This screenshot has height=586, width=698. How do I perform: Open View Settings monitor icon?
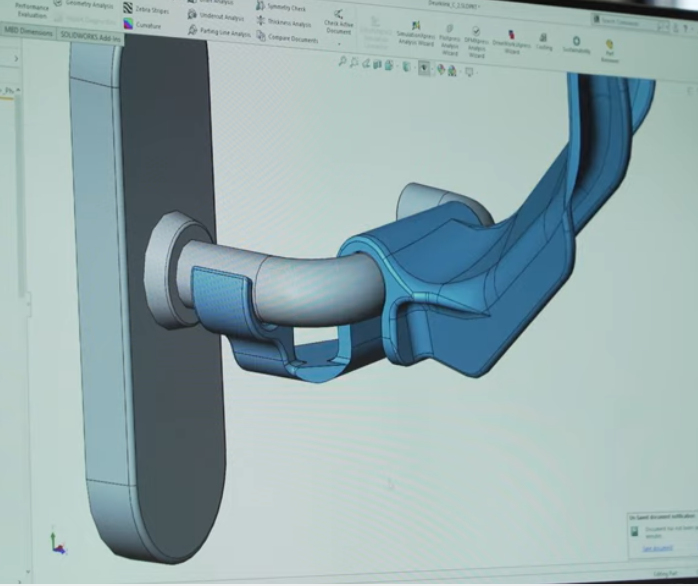[x=468, y=72]
